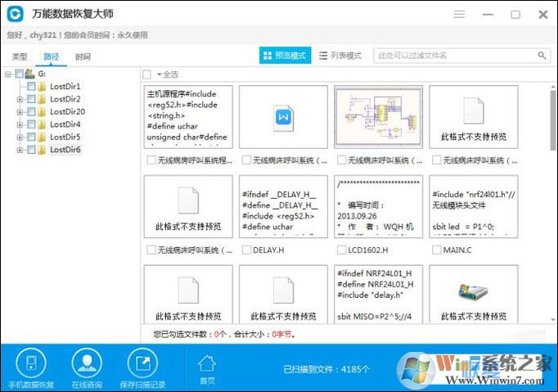Go to 首页 home icon
558x392 pixels.
pyautogui.click(x=207, y=364)
